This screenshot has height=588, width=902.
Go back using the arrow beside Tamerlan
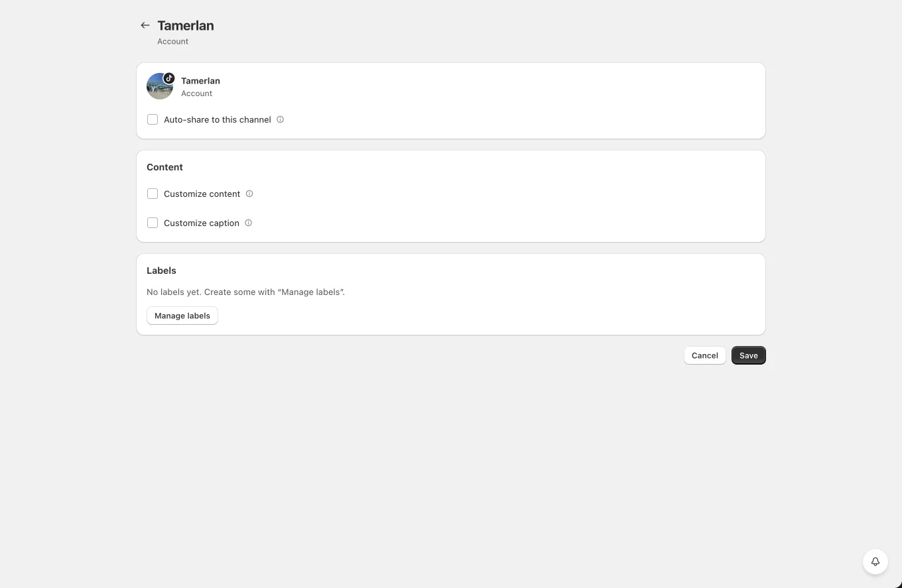pyautogui.click(x=145, y=25)
